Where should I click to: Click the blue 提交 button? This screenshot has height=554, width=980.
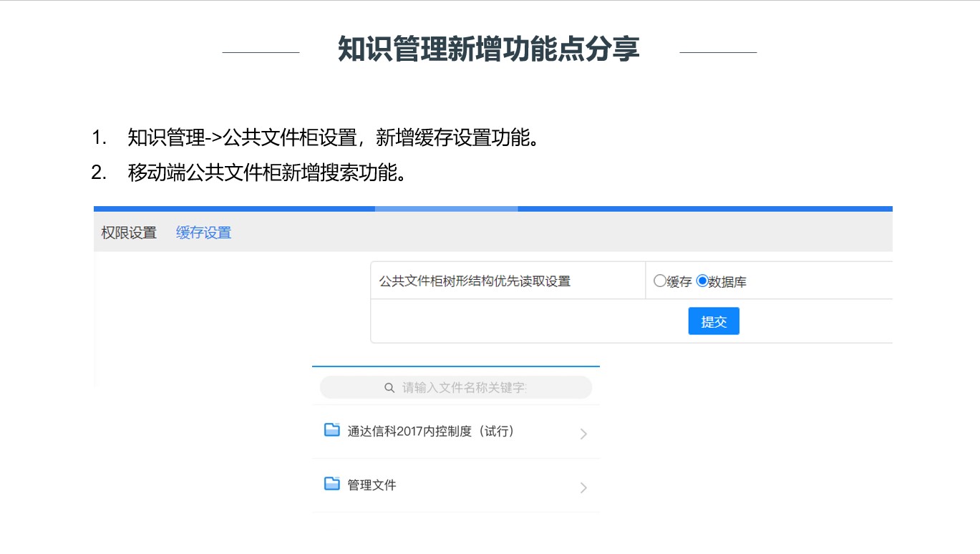click(714, 321)
